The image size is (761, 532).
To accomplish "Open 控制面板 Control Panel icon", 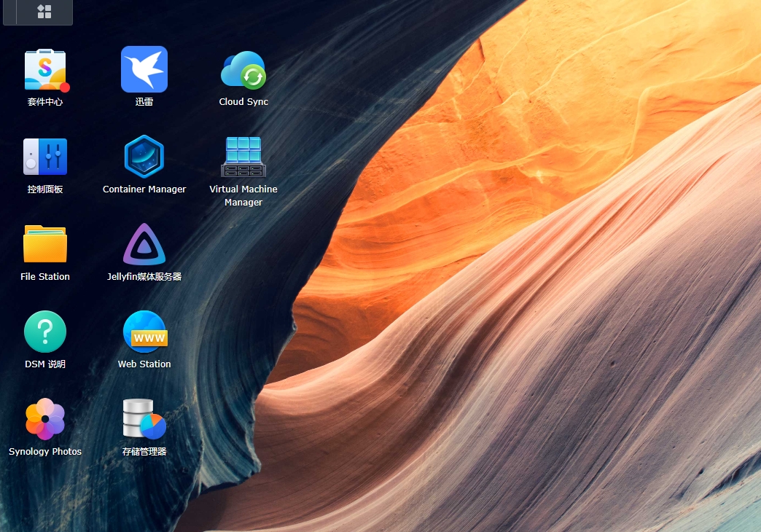I will [x=45, y=157].
